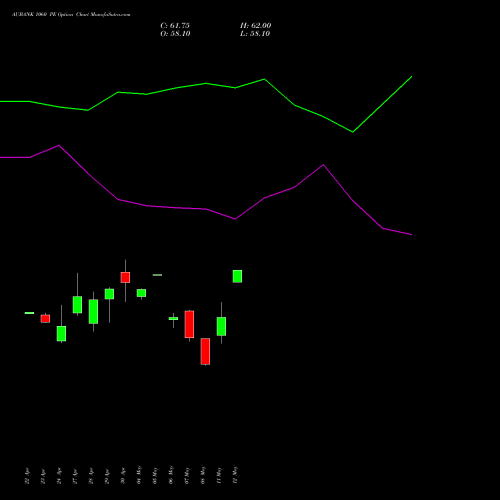The height and width of the screenshot is (500, 500).
Task: Click the green candle for 12 May
Action: (x=237, y=276)
